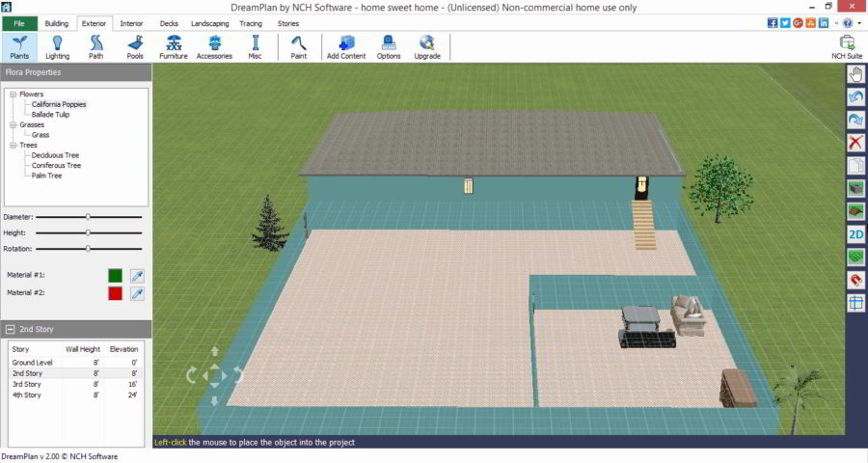868x463 pixels.
Task: Select the Misc tool
Action: pyautogui.click(x=255, y=47)
